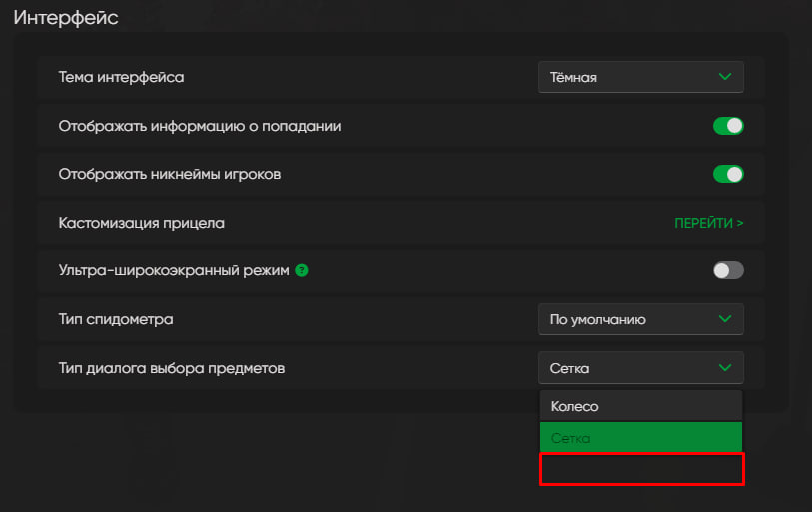Click the Кастомизация прицела label
This screenshot has width=812, height=512.
click(142, 223)
